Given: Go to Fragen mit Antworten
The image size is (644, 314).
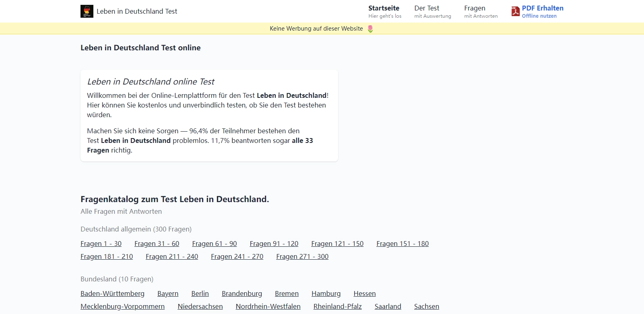Looking at the screenshot, I should point(481,12).
